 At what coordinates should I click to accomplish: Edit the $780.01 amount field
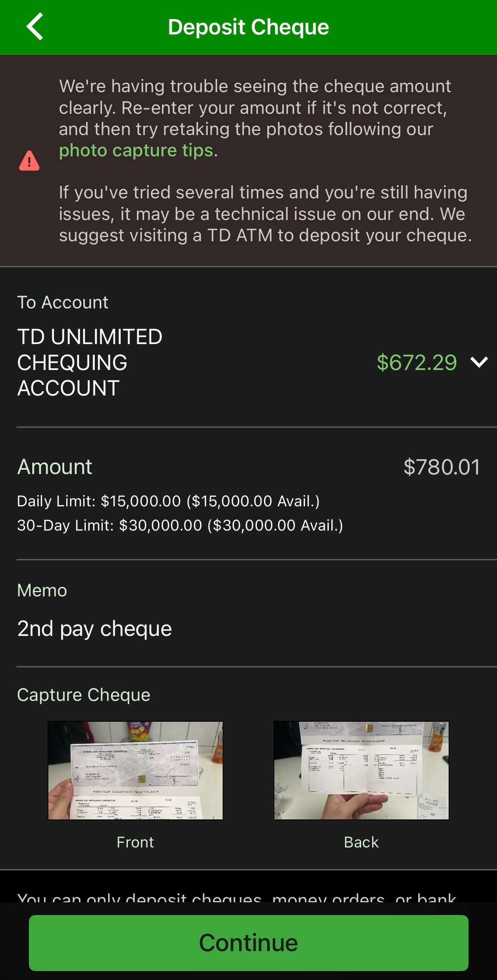442,467
